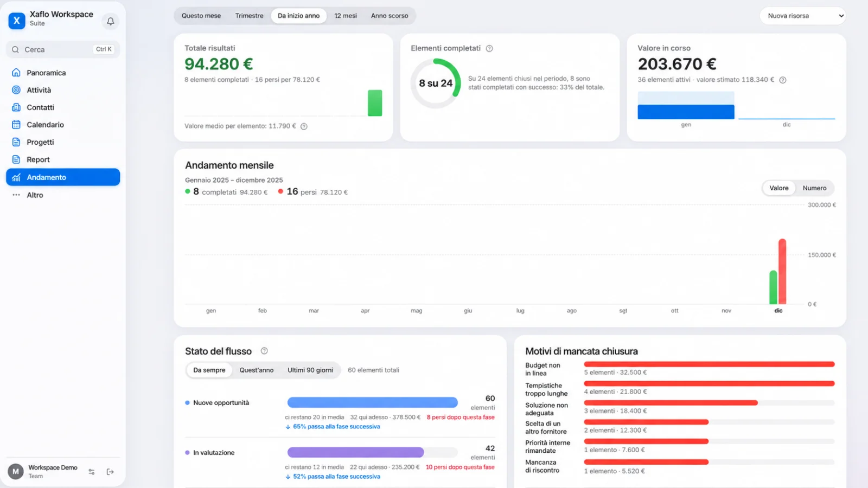Click the red dic bar in monthly chart

pyautogui.click(x=782, y=272)
